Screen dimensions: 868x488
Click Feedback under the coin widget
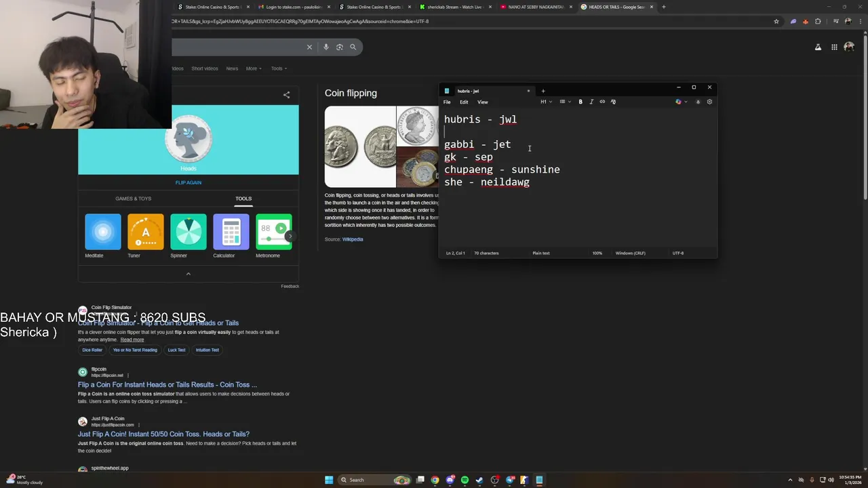[290, 286]
